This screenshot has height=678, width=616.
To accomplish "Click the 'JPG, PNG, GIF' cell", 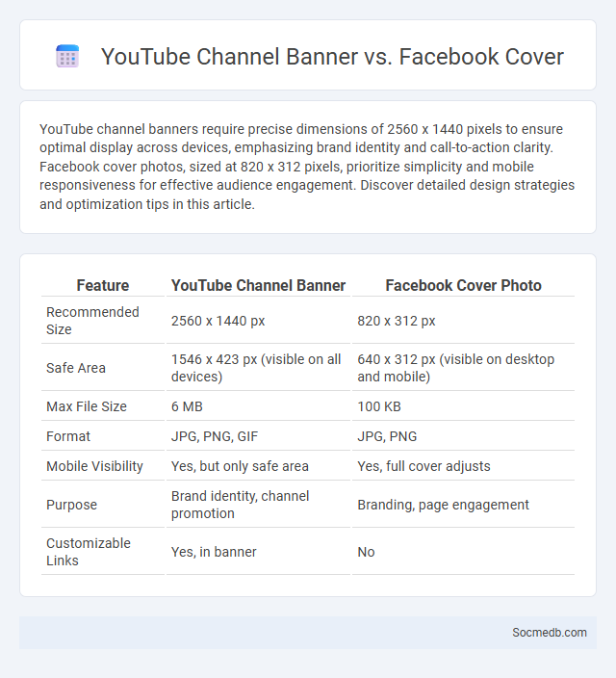I will (x=258, y=436).
